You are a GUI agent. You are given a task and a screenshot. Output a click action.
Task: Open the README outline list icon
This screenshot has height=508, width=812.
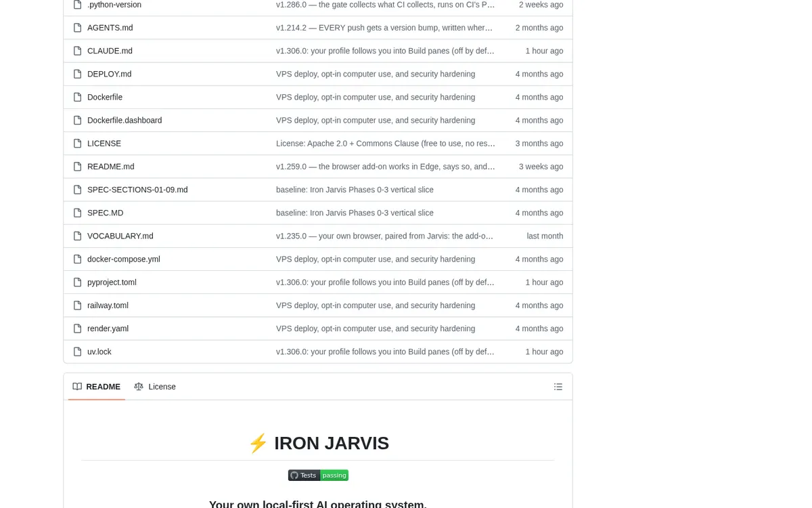(558, 387)
